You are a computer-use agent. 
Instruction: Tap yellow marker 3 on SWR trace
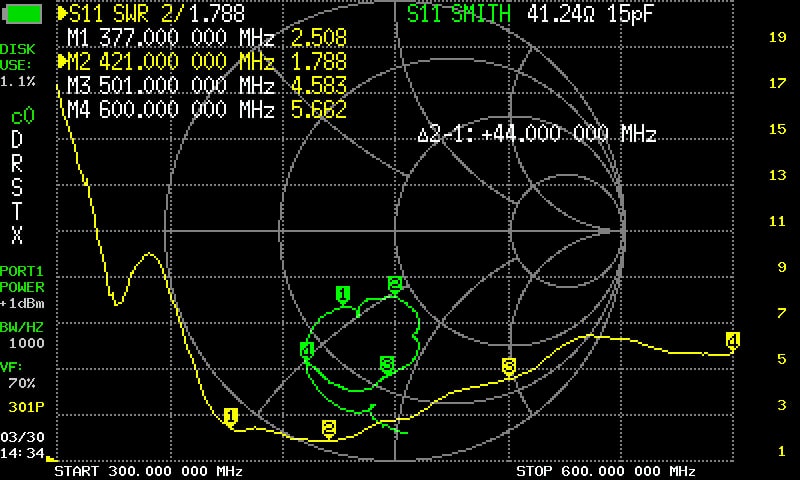[x=508, y=366]
